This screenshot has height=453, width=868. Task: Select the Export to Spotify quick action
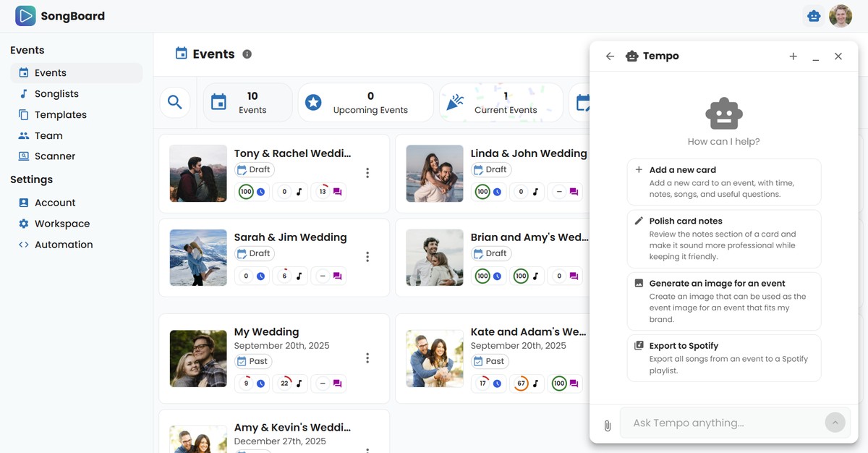coord(723,357)
